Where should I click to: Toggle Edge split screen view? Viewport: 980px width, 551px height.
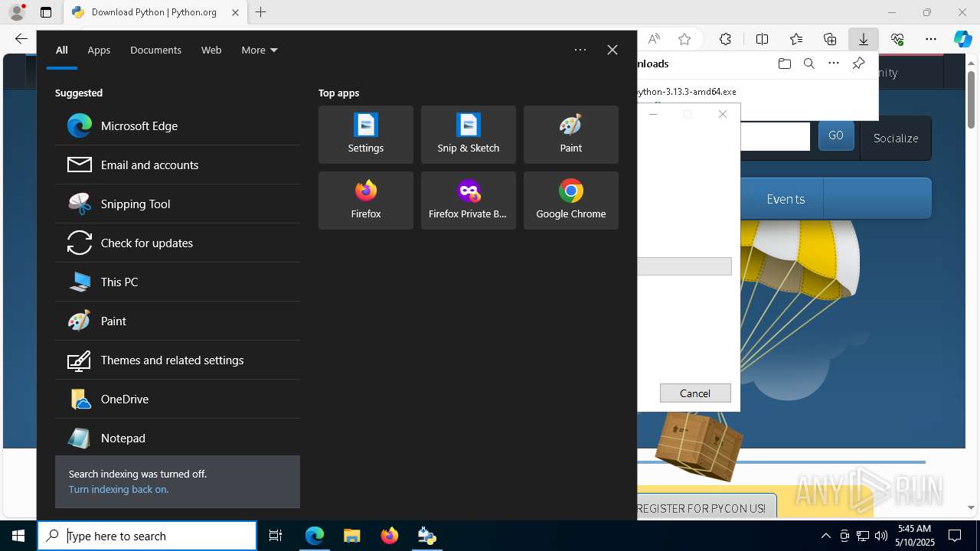(762, 39)
